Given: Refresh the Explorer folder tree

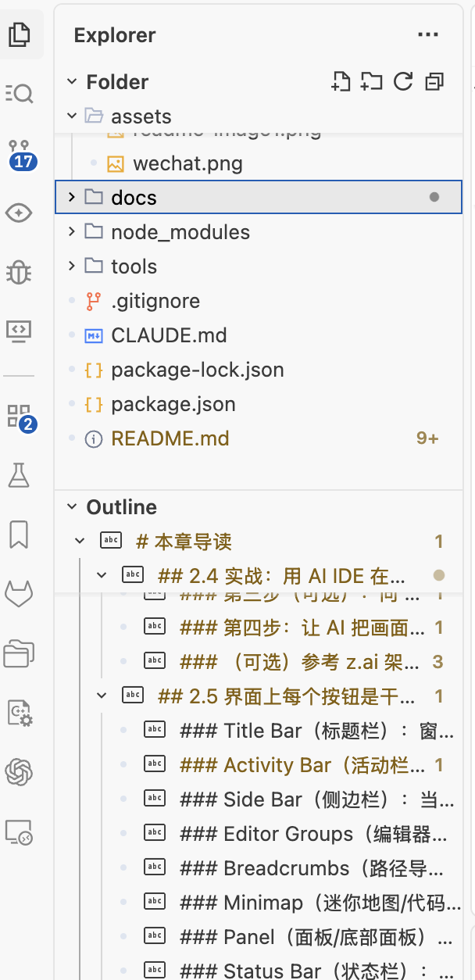Looking at the screenshot, I should click(x=403, y=82).
